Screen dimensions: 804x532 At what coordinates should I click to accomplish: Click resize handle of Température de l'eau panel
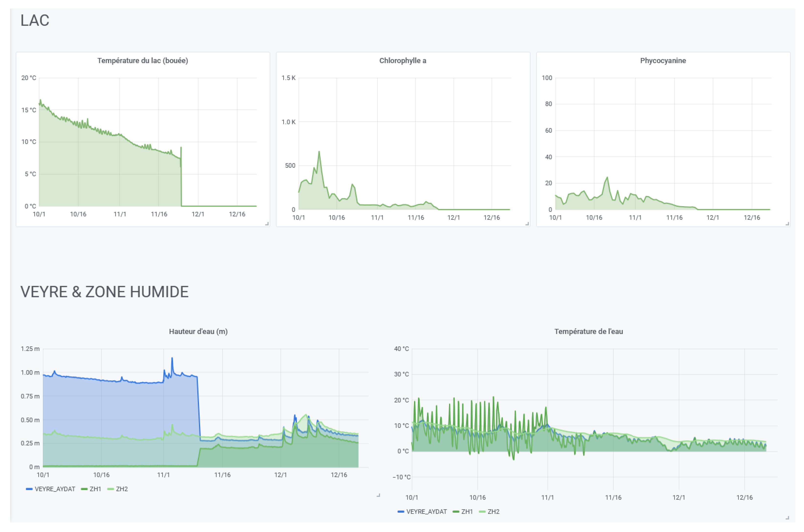click(x=787, y=518)
